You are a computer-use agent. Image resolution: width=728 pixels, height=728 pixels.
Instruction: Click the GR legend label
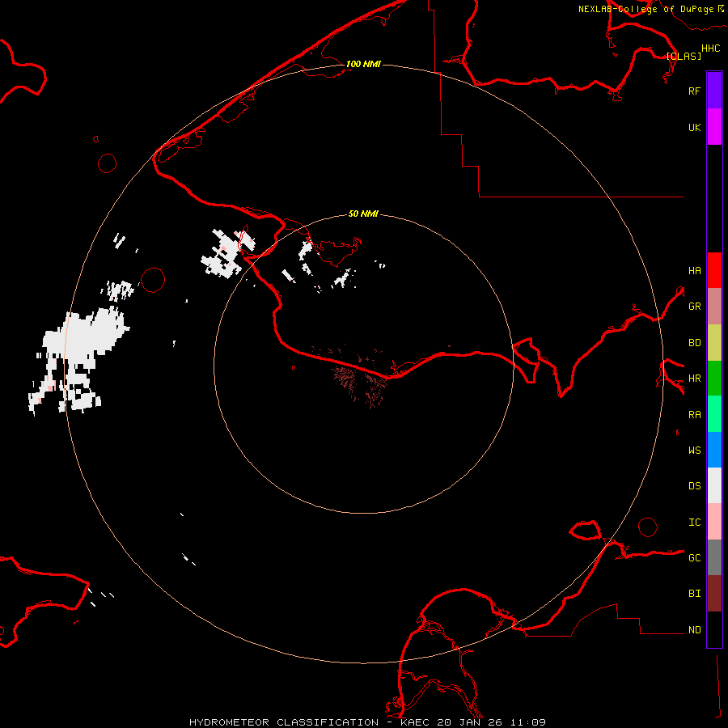coord(694,307)
